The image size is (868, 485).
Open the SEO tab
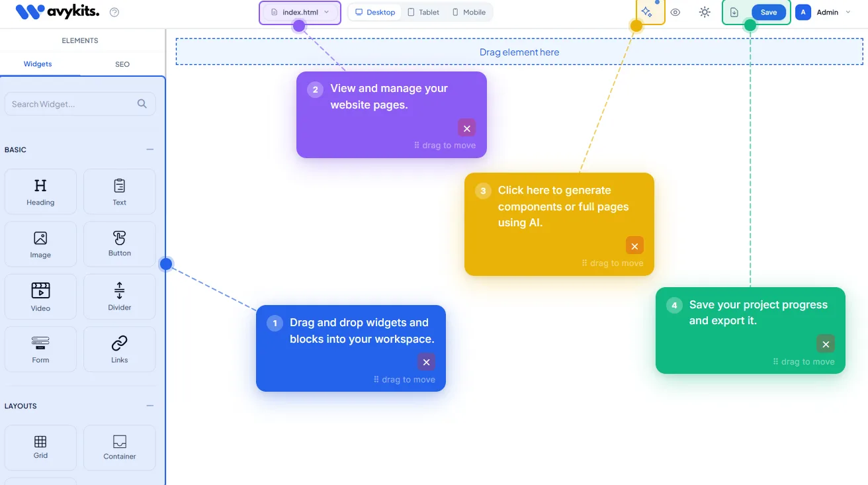(122, 64)
